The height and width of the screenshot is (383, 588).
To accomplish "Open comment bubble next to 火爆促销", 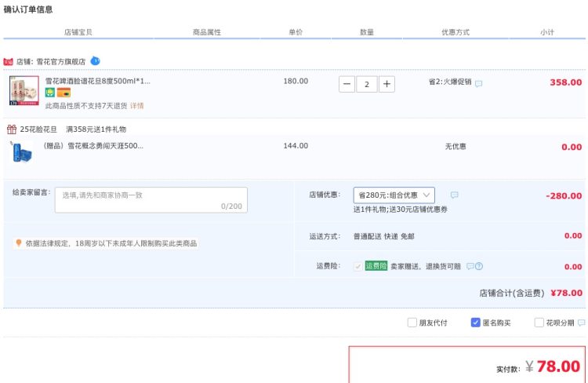I will click(478, 83).
